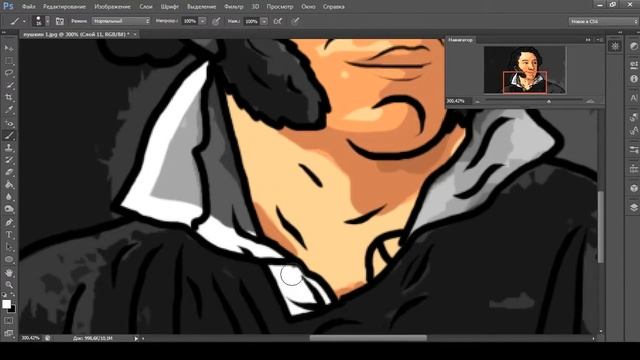The width and height of the screenshot is (640, 360).
Task: Click the Navigator zoom percentage field
Action: (x=458, y=101)
